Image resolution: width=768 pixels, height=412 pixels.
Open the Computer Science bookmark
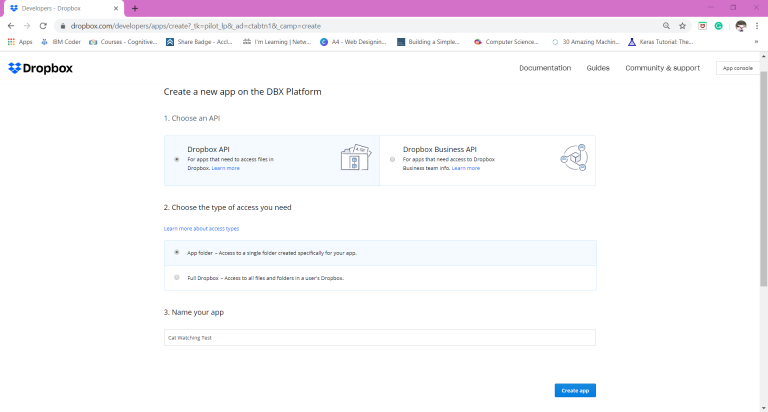tap(506, 42)
